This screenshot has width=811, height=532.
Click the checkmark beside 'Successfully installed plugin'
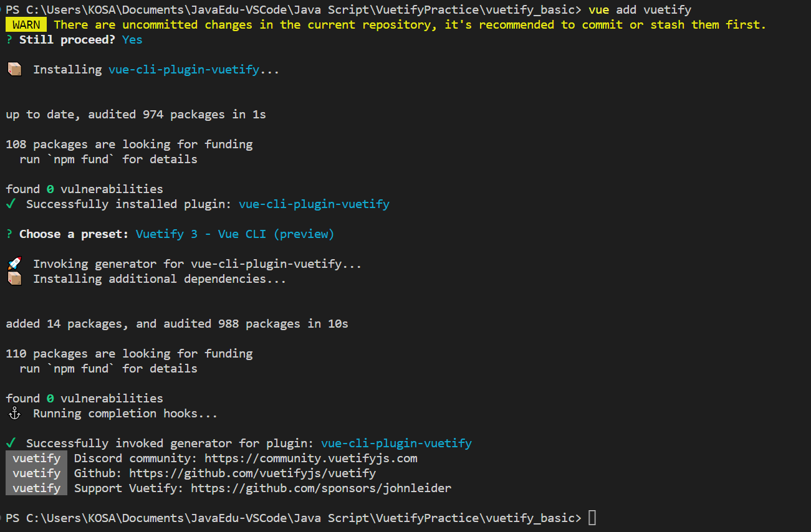[x=11, y=204]
